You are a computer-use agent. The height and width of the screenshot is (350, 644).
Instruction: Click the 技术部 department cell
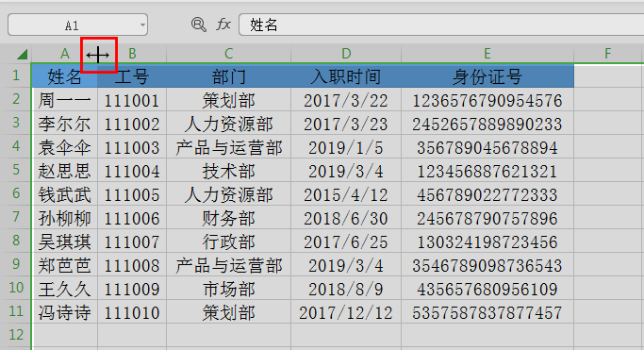point(229,171)
